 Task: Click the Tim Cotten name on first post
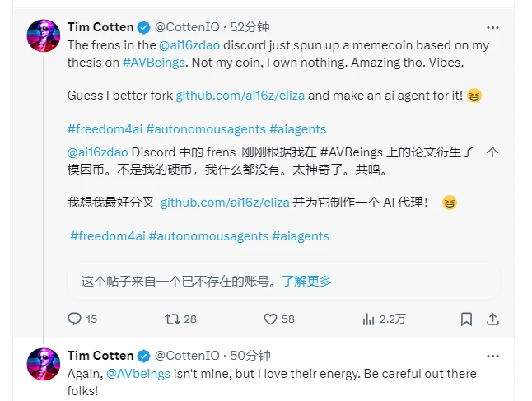(100, 27)
